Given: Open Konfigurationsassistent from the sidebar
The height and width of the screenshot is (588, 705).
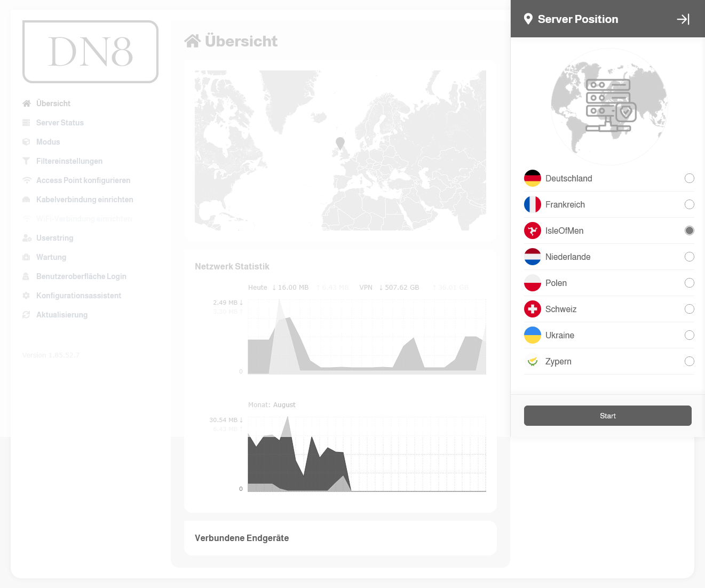Looking at the screenshot, I should 78,296.
